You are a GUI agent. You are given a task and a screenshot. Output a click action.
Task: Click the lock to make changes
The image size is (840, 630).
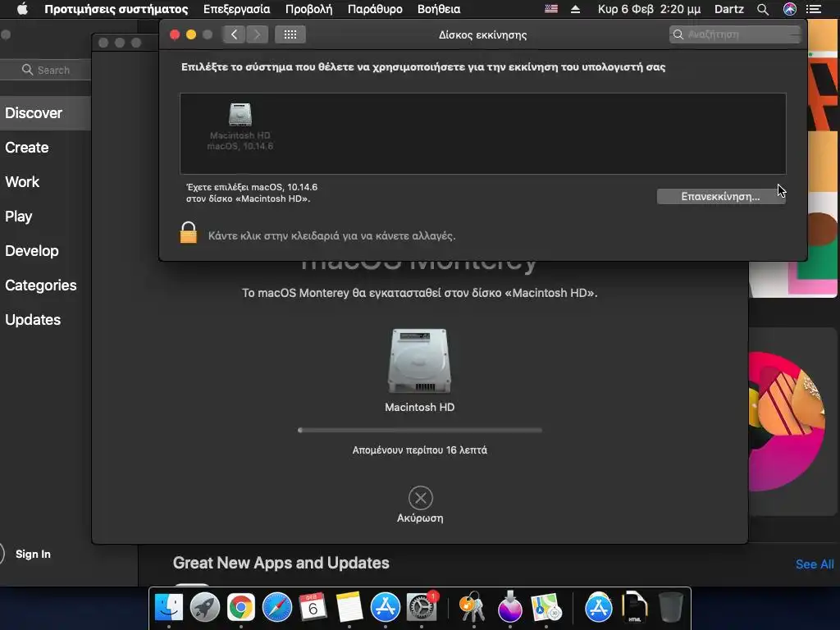188,233
